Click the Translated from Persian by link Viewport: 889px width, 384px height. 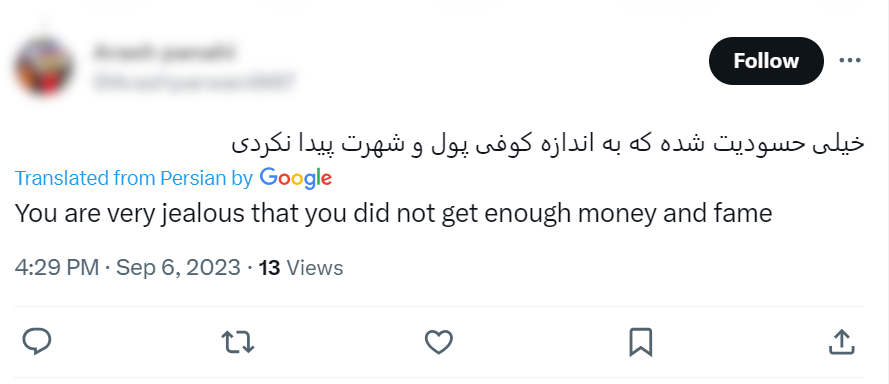(133, 178)
